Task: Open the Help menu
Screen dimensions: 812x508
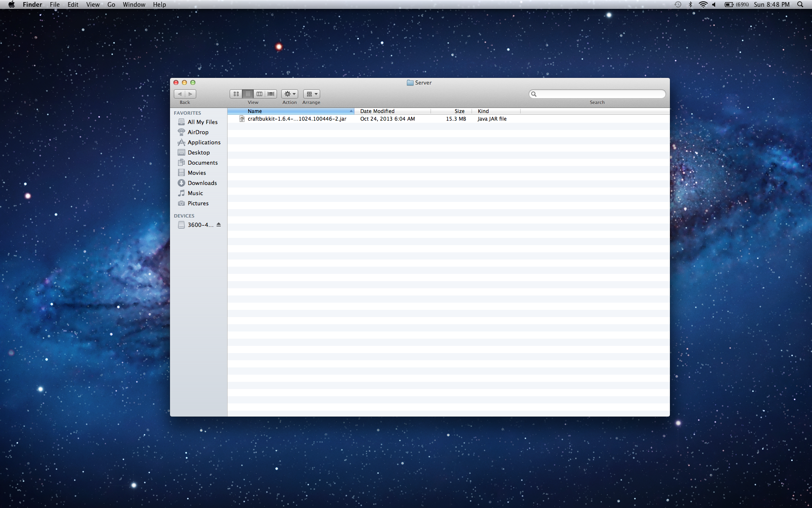Action: [x=159, y=5]
